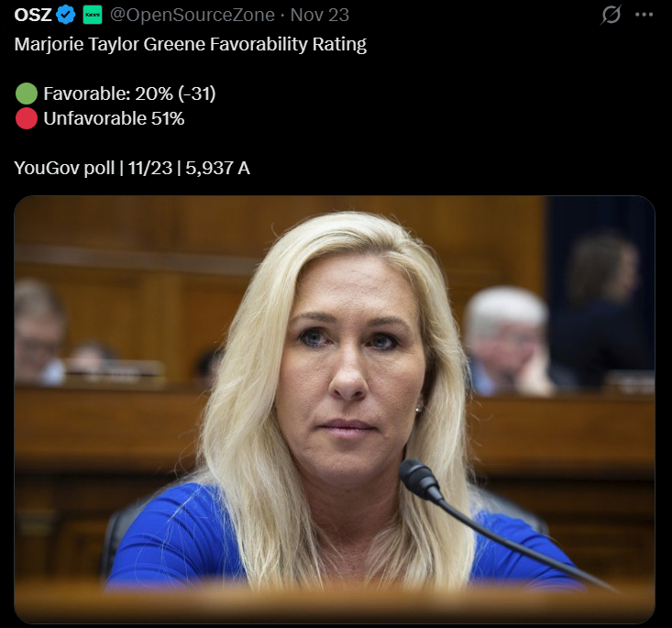Click the 'Favorable: 20% (-31)' line
Screen dimensions: 672x628
click(129, 94)
